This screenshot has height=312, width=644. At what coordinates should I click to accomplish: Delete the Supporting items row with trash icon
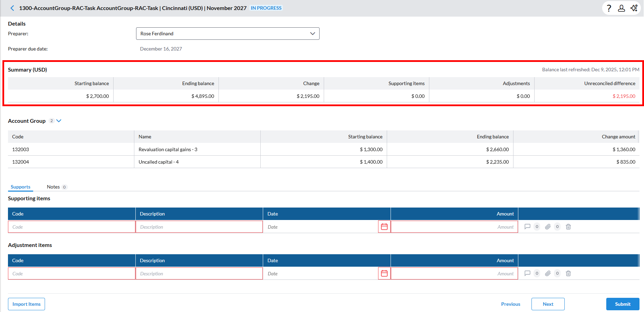click(x=568, y=227)
